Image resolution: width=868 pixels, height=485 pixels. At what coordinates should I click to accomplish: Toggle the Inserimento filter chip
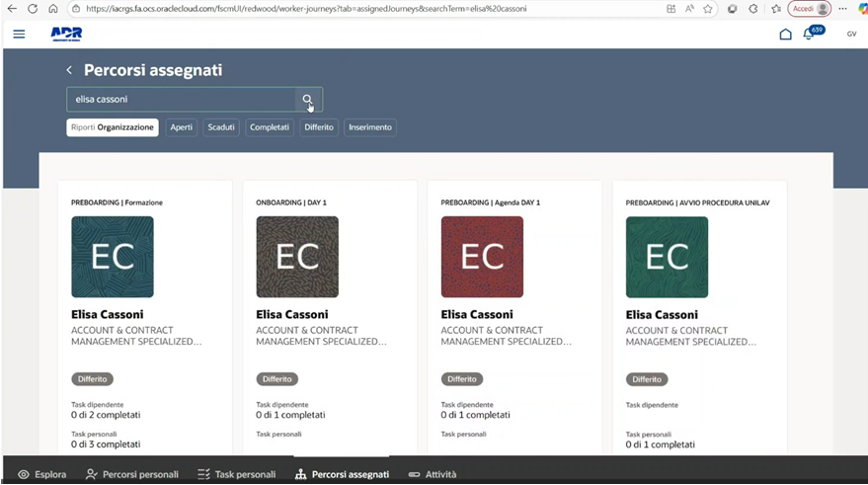(x=369, y=127)
